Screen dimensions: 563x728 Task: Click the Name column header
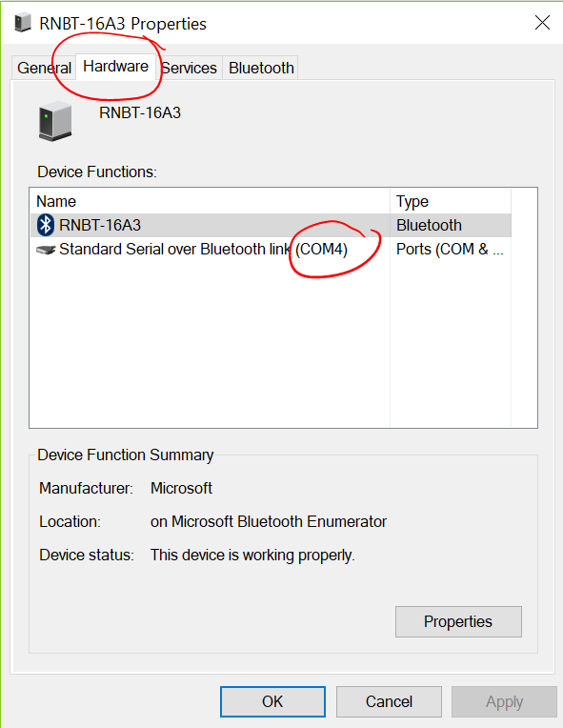[x=211, y=201]
